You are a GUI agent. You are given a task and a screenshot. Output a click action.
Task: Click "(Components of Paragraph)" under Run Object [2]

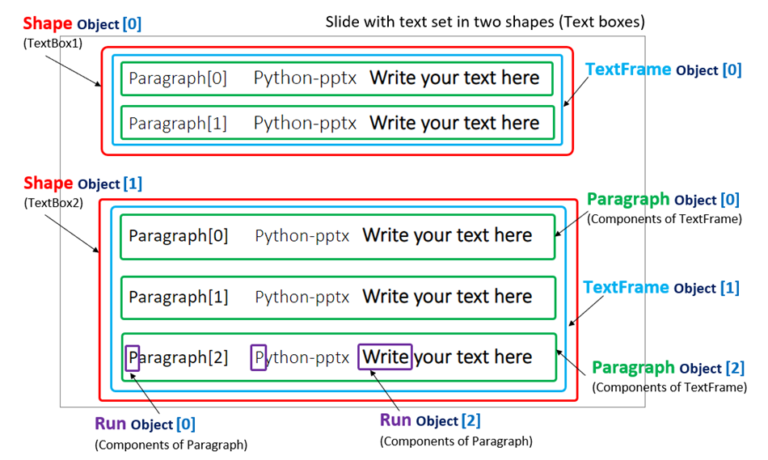456,441
